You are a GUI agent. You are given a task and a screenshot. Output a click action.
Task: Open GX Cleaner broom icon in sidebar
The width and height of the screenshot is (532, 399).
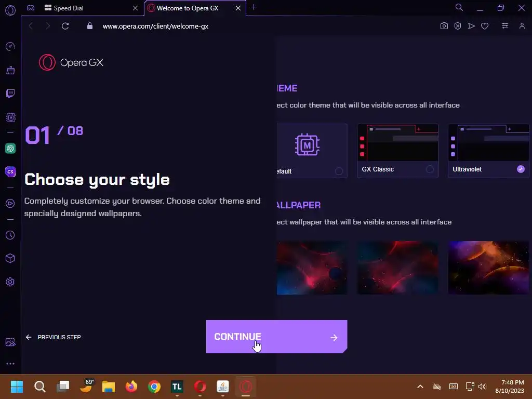pos(10,70)
